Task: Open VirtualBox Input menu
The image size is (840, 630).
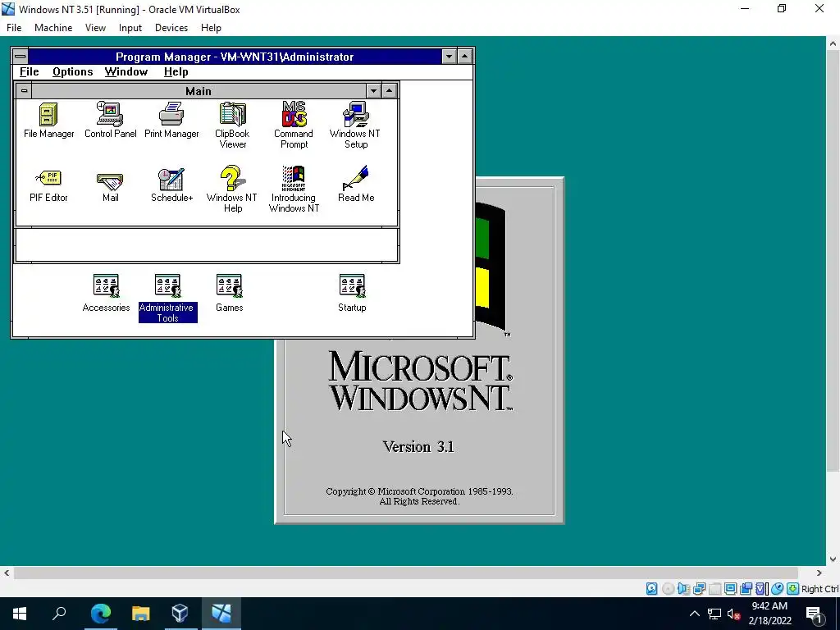Action: coord(130,28)
